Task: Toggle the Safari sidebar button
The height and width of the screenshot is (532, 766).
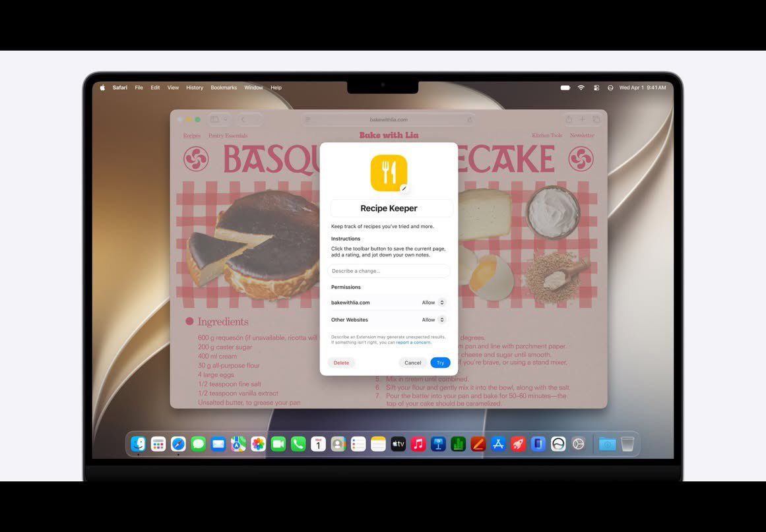Action: (x=214, y=119)
